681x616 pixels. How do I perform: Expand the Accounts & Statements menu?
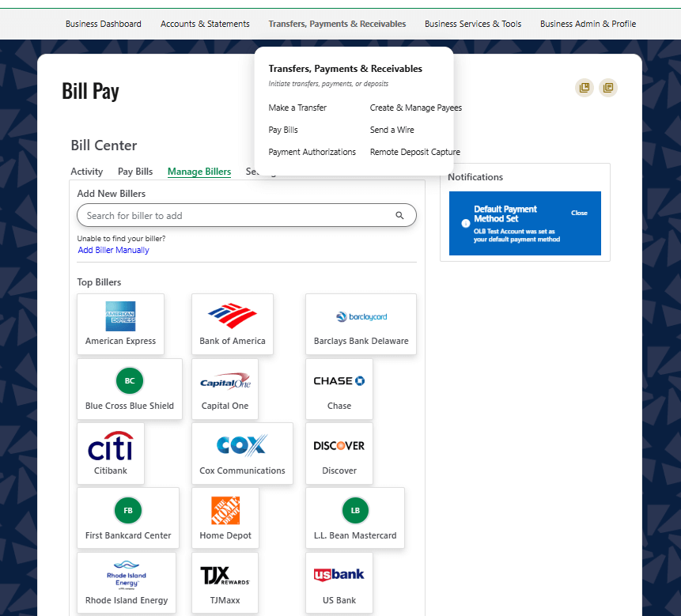tap(205, 24)
